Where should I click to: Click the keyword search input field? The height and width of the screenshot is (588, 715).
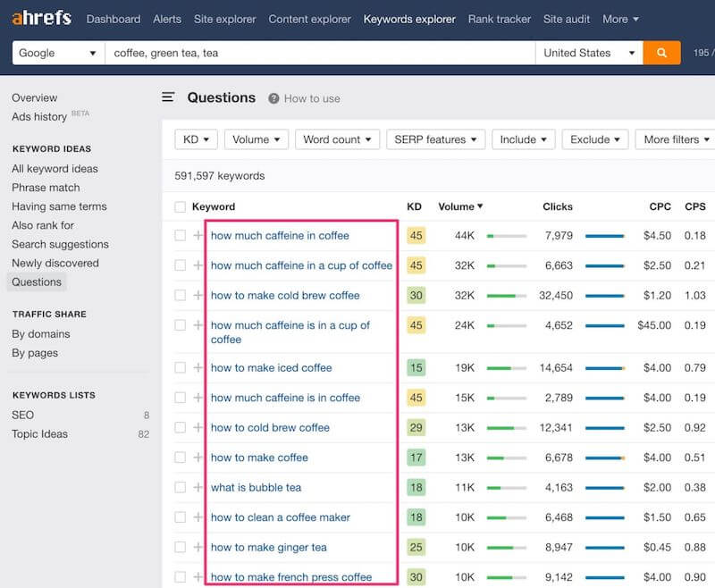(x=320, y=53)
